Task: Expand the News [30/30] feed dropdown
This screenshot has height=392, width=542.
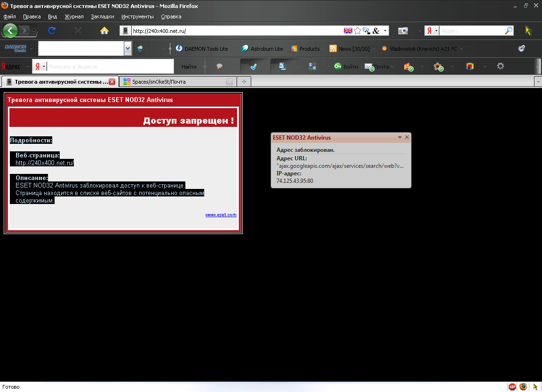Action: tap(374, 49)
